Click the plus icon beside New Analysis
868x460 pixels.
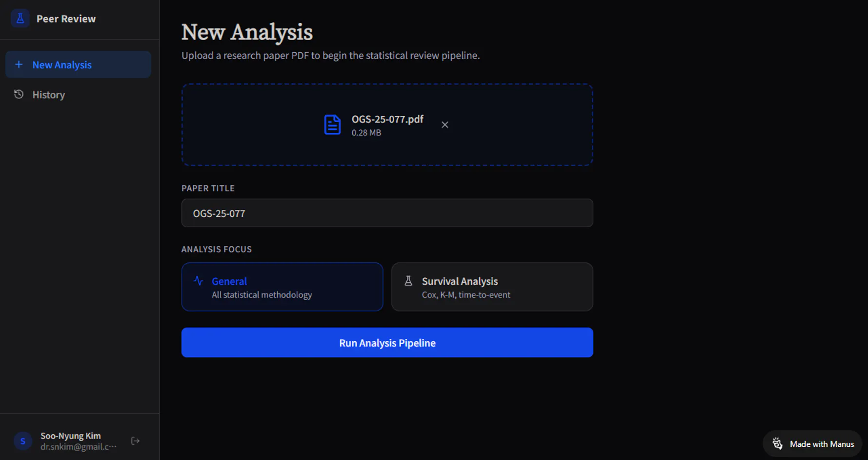click(x=19, y=64)
